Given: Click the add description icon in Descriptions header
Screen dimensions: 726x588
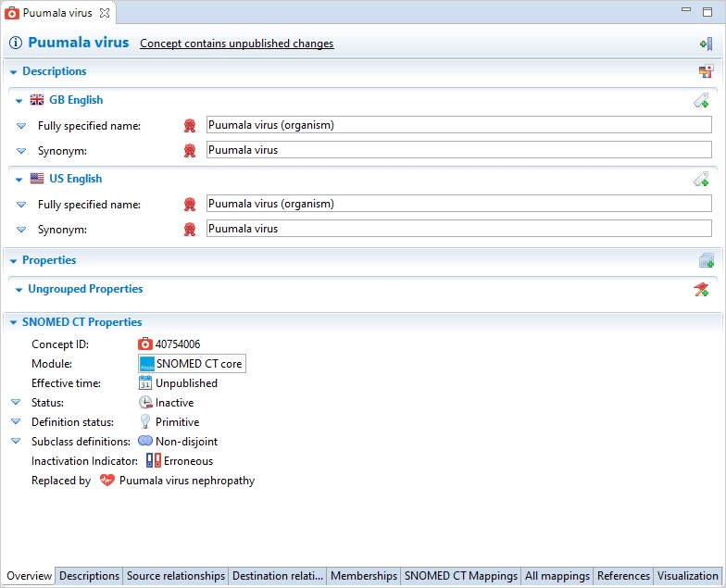Looking at the screenshot, I should click(x=706, y=71).
